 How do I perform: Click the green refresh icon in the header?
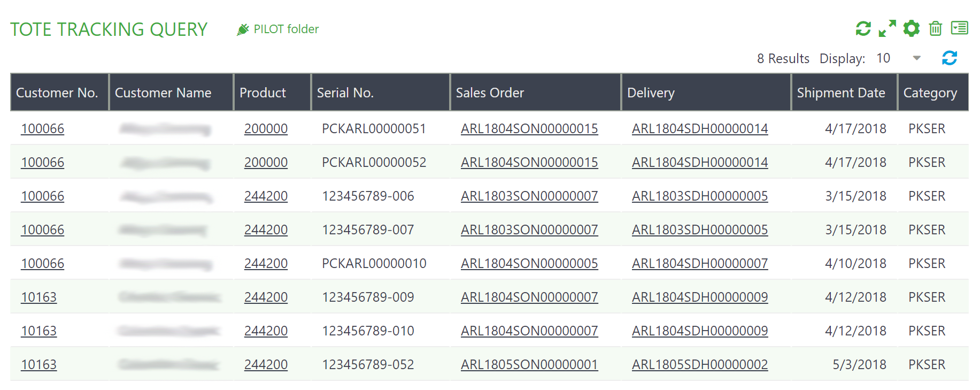click(863, 28)
